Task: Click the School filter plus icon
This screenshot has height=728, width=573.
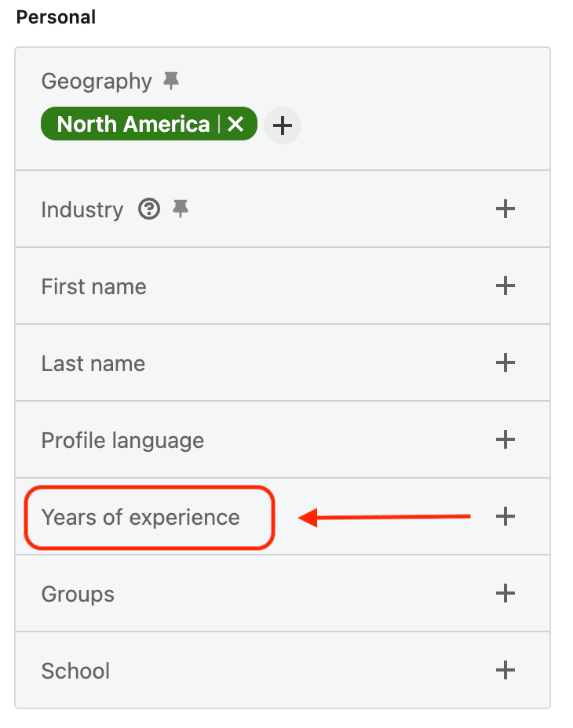Action: pyautogui.click(x=505, y=670)
